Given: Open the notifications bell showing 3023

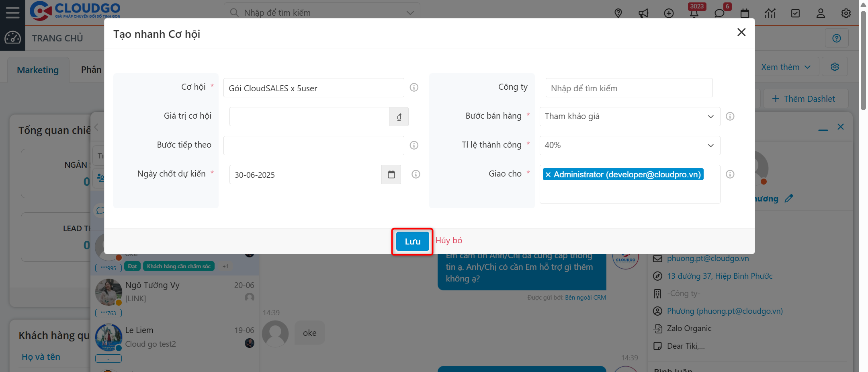Looking at the screenshot, I should point(694,13).
